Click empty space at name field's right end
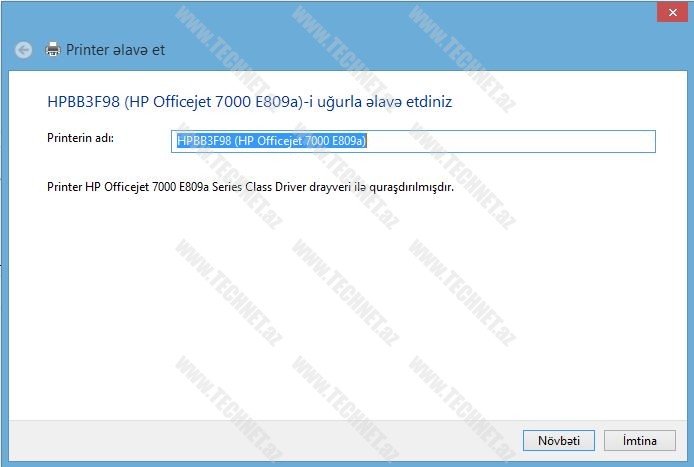This screenshot has height=467, width=694. point(600,141)
